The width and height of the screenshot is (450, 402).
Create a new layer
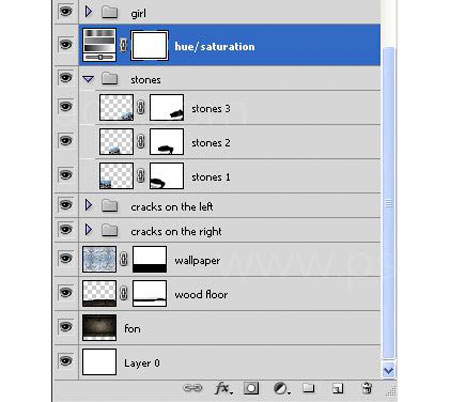click(x=337, y=388)
